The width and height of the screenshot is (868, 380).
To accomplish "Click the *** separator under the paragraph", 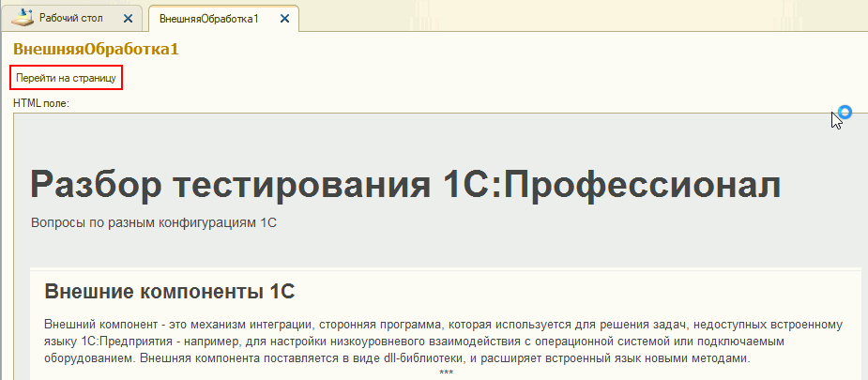I will [446, 372].
